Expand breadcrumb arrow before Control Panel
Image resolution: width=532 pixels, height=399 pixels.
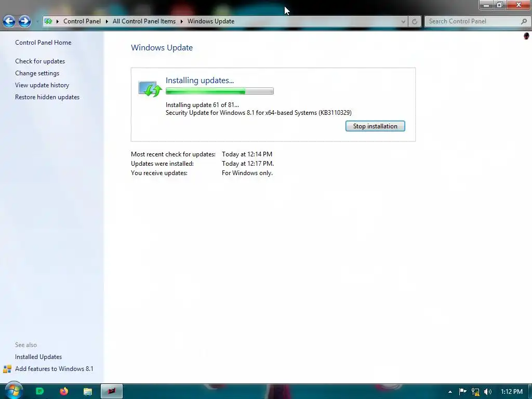pos(57,21)
